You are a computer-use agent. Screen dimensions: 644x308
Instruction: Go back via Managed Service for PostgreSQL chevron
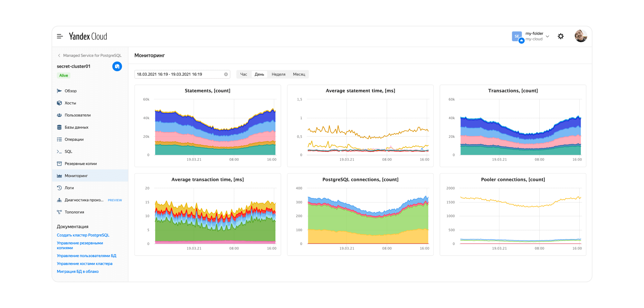coord(59,55)
